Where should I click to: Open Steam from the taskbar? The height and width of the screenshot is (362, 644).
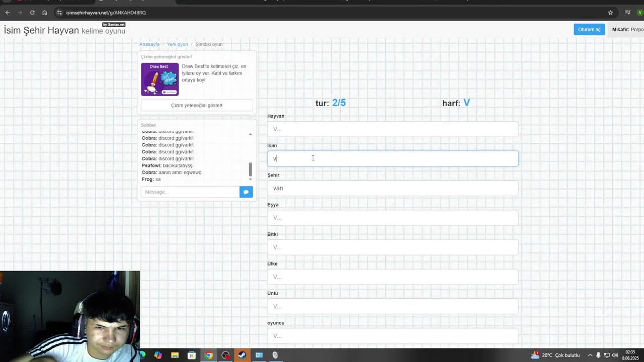242,355
